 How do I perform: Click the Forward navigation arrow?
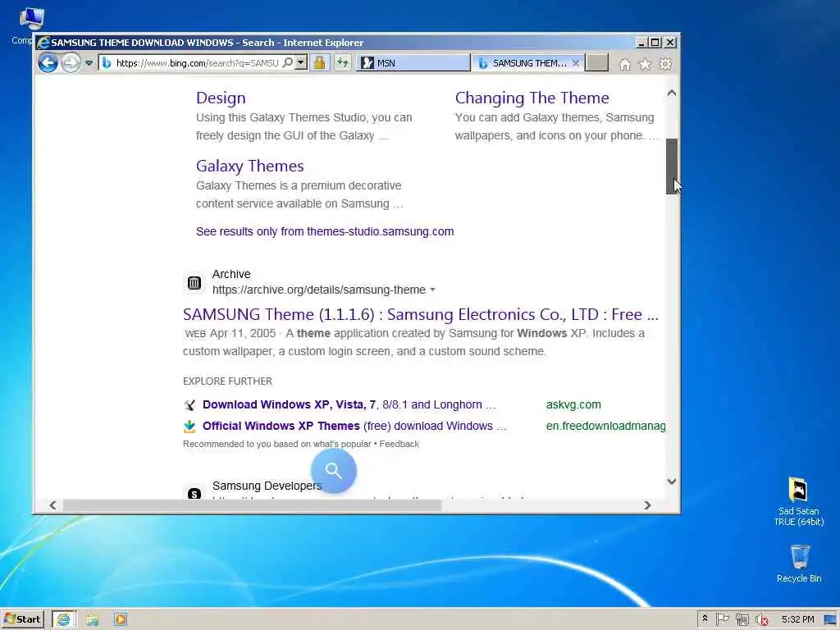[x=71, y=63]
